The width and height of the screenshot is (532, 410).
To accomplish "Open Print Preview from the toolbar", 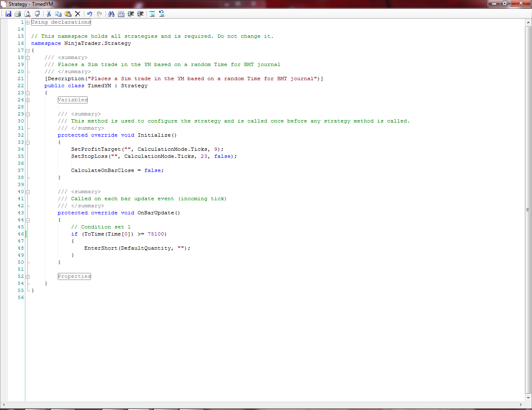I will (27, 14).
